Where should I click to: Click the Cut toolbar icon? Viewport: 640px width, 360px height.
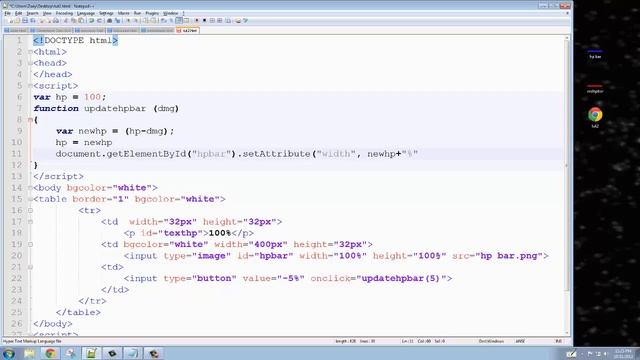65,20
